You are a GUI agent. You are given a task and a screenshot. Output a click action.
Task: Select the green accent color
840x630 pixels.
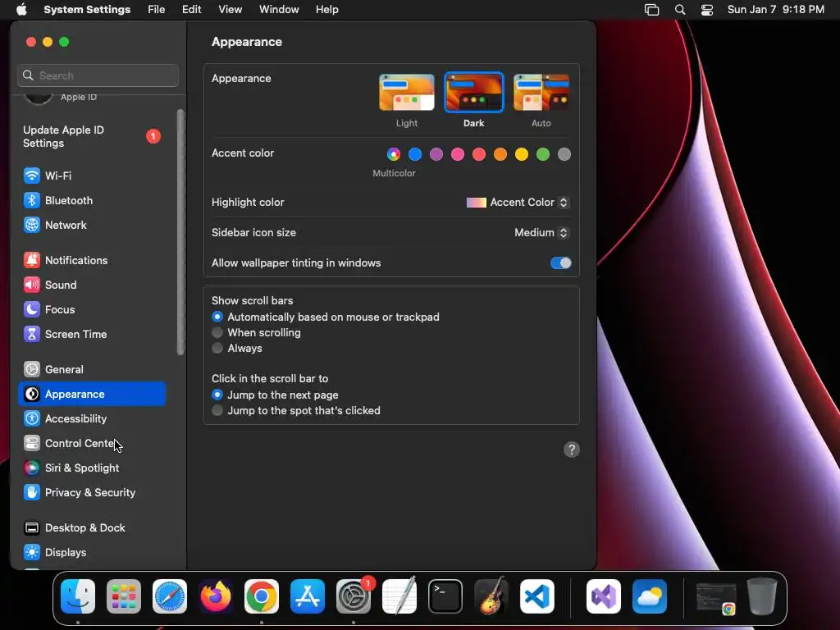pyautogui.click(x=543, y=155)
